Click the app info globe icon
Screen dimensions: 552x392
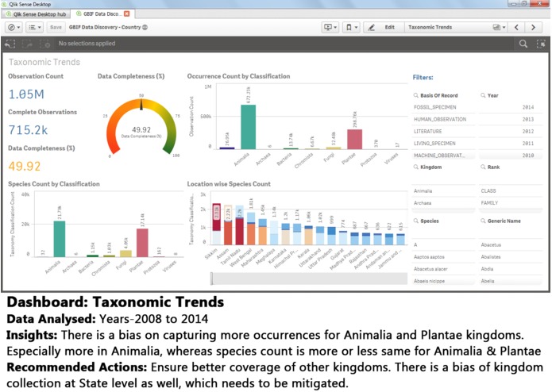point(145,27)
